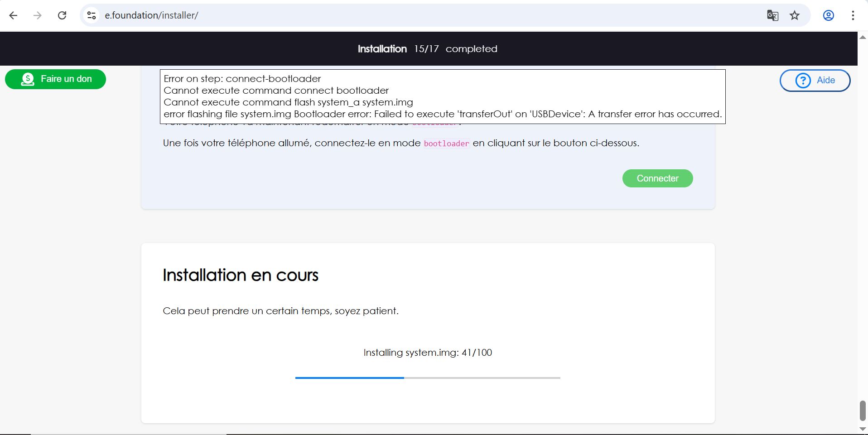Screen dimensions: 868x435
Task: Click the scrollbar up arrow
Action: tap(863, 37)
